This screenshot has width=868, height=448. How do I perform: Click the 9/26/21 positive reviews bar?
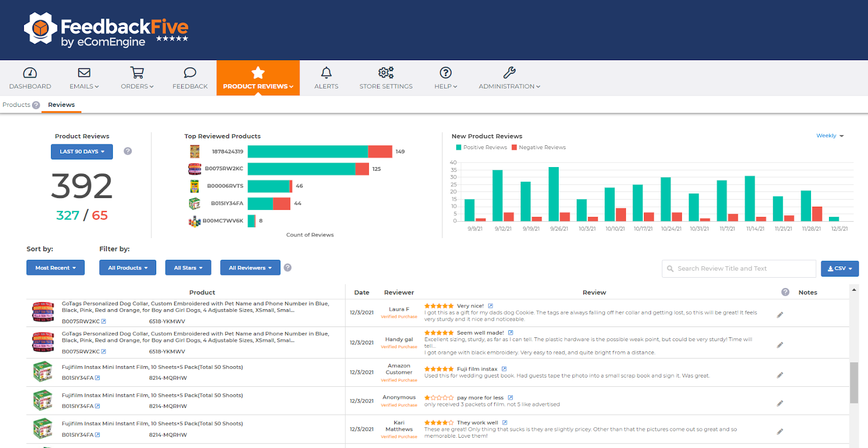tap(553, 194)
